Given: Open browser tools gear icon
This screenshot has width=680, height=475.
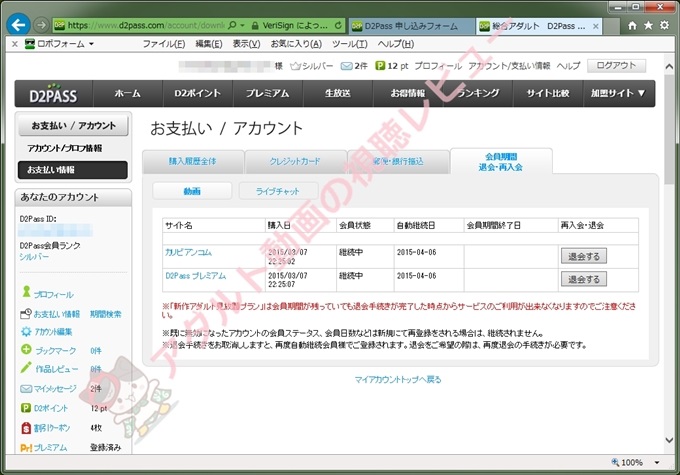Looking at the screenshot, I should click(664, 25).
